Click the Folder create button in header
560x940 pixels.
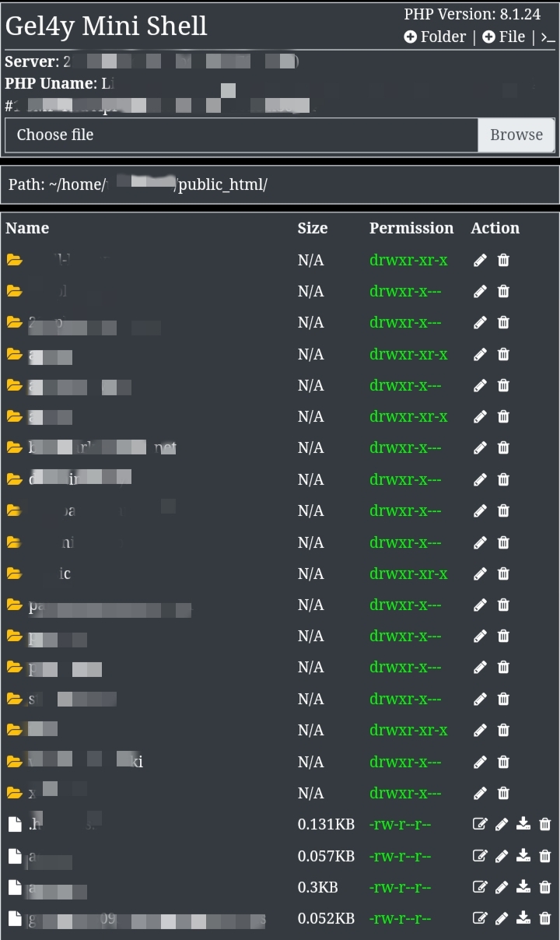[435, 37]
